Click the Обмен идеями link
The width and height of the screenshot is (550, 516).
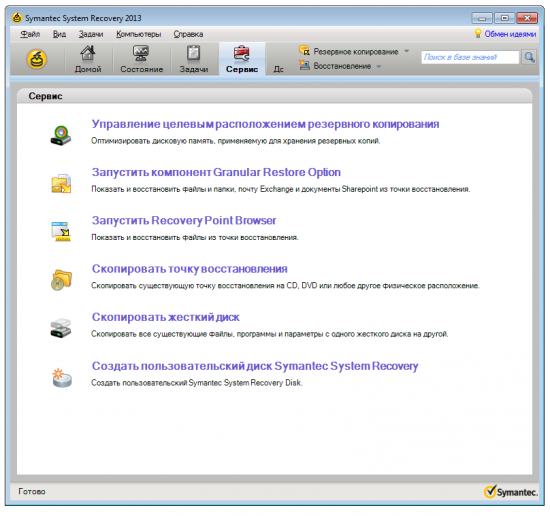[x=510, y=34]
